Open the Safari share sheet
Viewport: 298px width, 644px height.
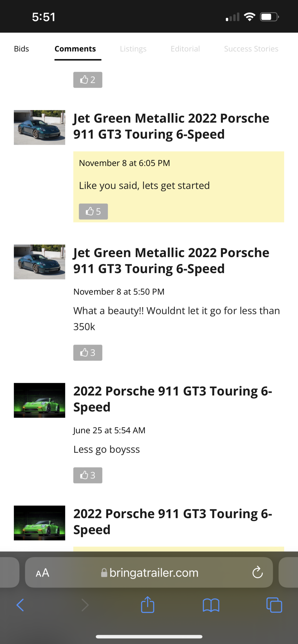[x=148, y=604]
